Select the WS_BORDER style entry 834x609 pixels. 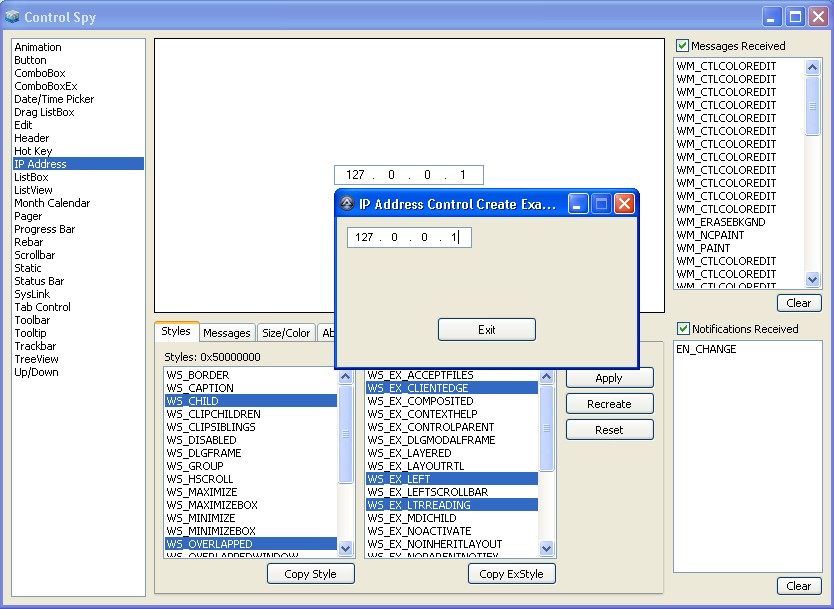click(x=198, y=375)
